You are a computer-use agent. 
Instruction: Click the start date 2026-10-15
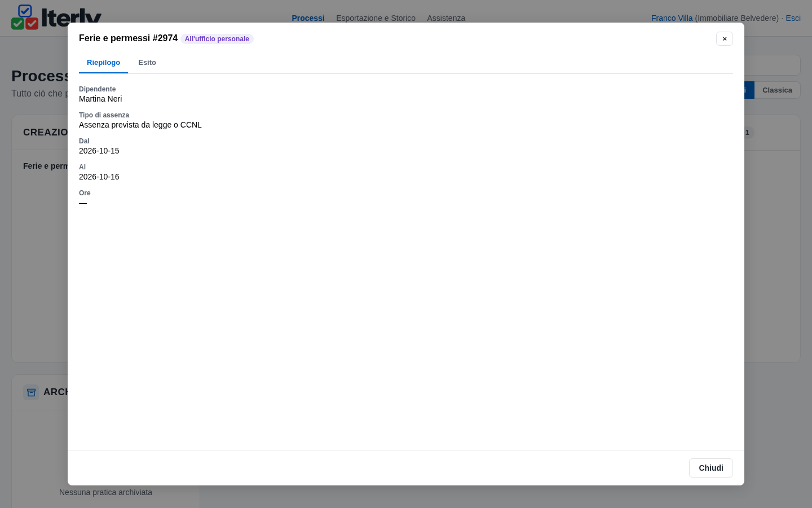point(99,151)
